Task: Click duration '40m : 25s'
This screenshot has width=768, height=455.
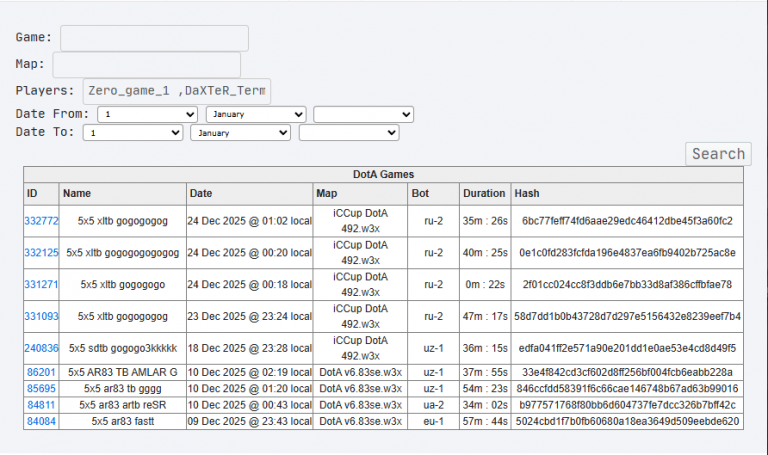Action: pos(485,253)
